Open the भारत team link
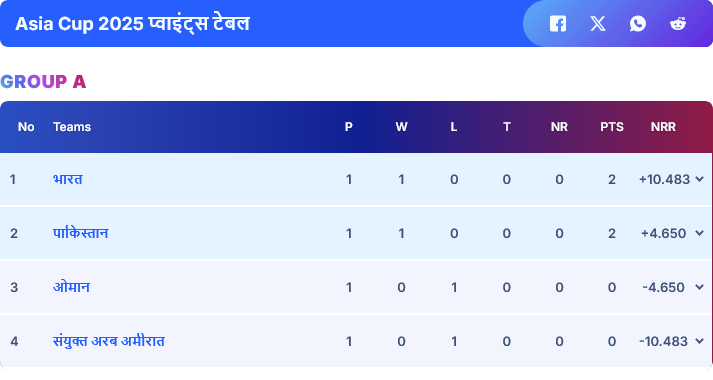 pyautogui.click(x=68, y=179)
